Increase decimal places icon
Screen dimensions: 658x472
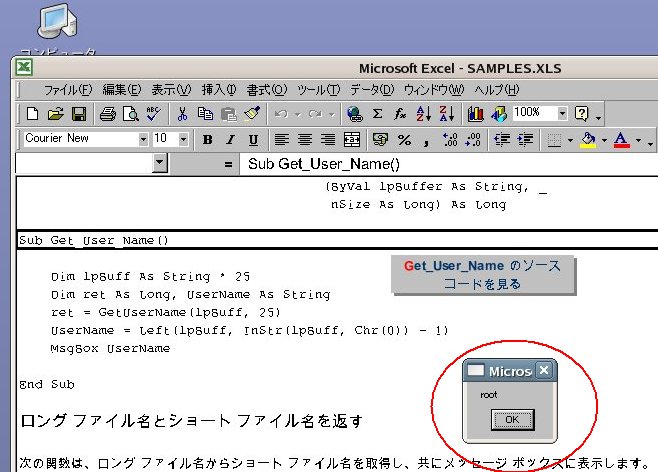(450, 139)
